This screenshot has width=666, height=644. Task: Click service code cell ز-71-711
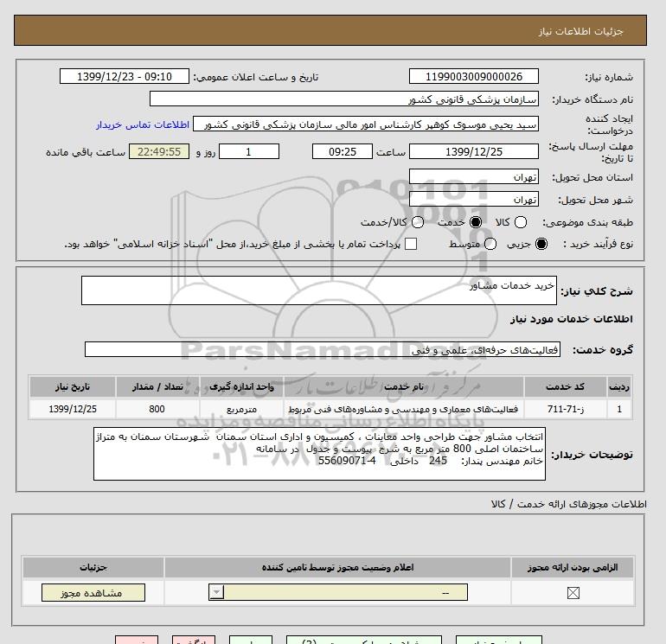tap(565, 409)
